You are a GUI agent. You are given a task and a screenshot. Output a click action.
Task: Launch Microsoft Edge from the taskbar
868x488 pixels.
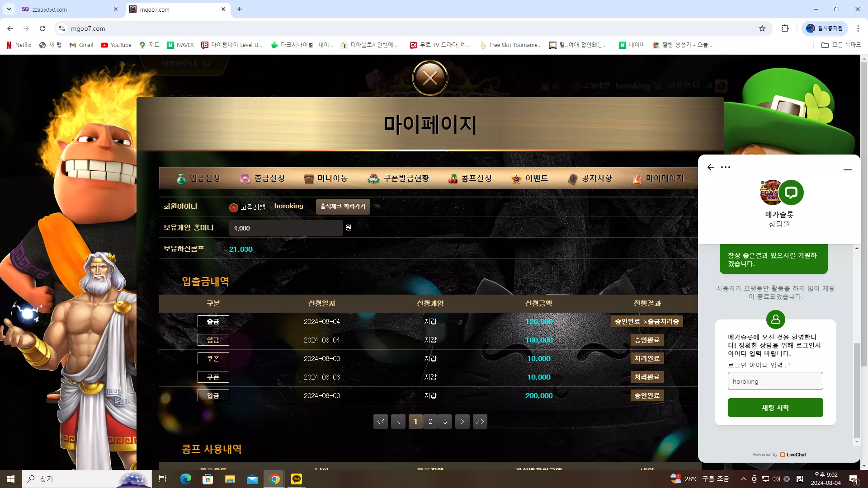pyautogui.click(x=185, y=479)
